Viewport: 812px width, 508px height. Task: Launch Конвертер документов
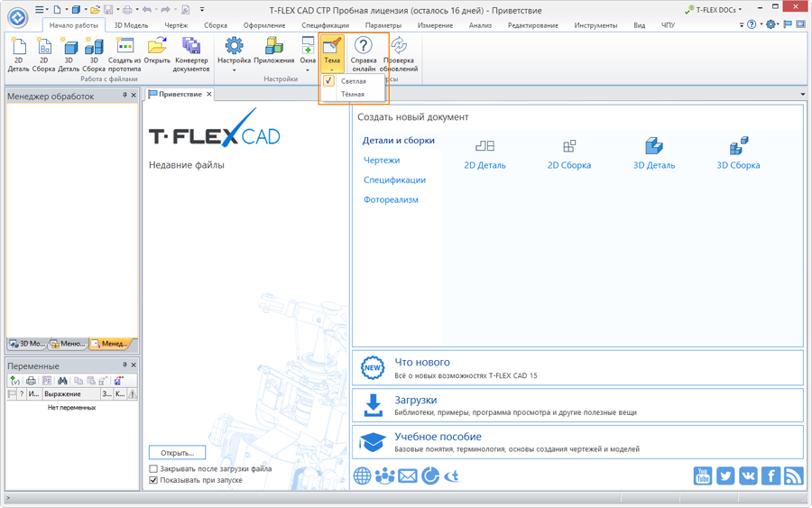click(191, 54)
